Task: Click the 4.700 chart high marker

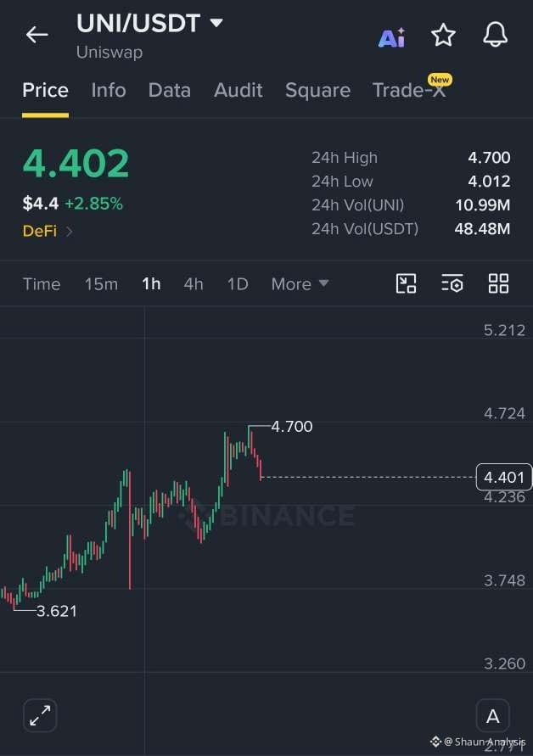Action: pyautogui.click(x=292, y=426)
